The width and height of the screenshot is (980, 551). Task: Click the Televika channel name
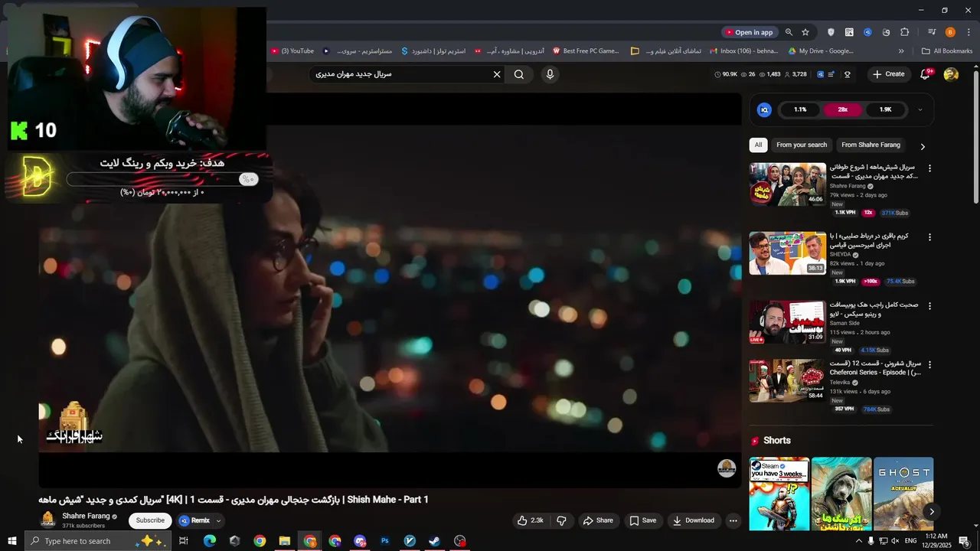[x=840, y=382]
